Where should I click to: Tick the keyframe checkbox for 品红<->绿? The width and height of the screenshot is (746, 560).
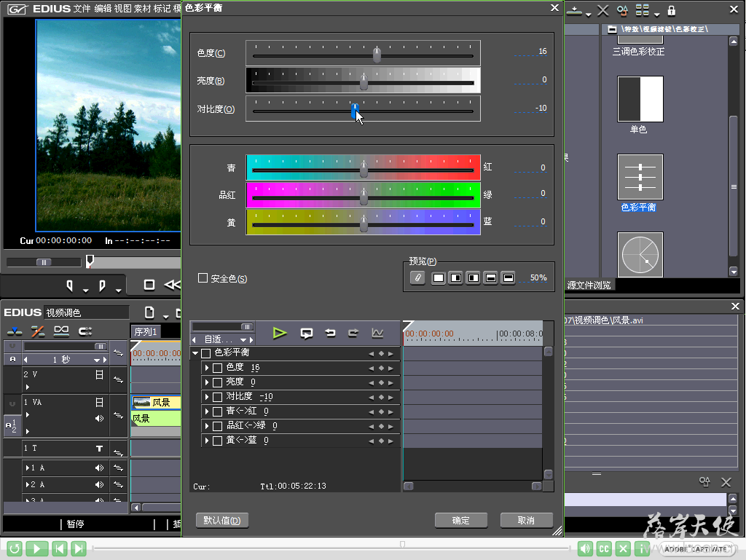pyautogui.click(x=217, y=427)
